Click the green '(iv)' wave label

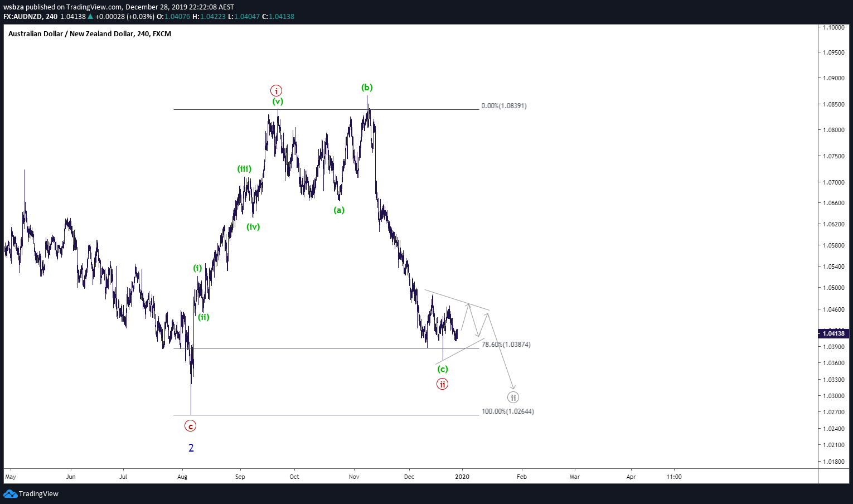[254, 227]
